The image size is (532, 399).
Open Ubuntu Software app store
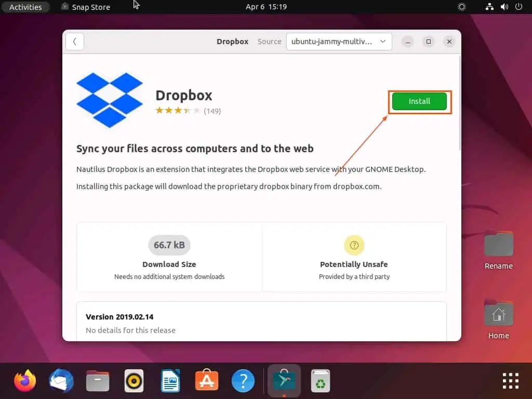point(206,381)
